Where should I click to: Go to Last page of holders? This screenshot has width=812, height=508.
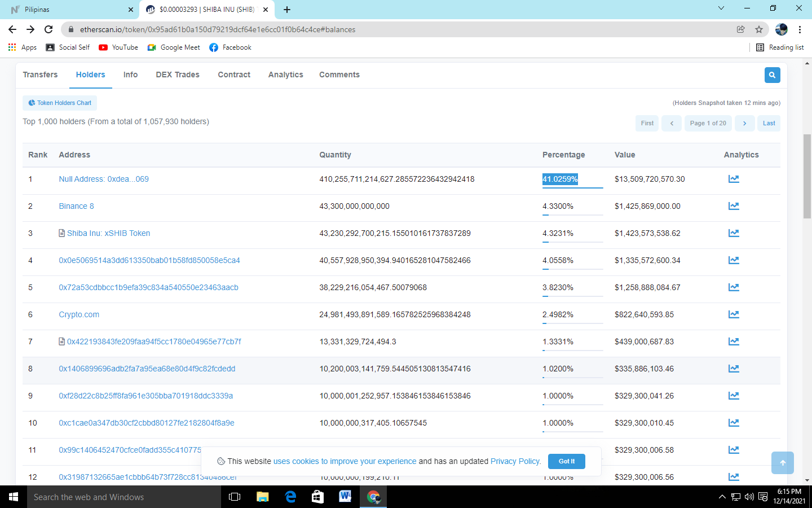coord(769,123)
